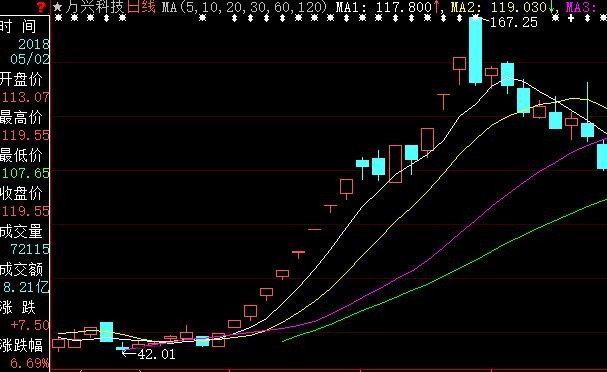Click the star icon before 万兴科技
Viewport: 607px width, 372px height.
57,7
